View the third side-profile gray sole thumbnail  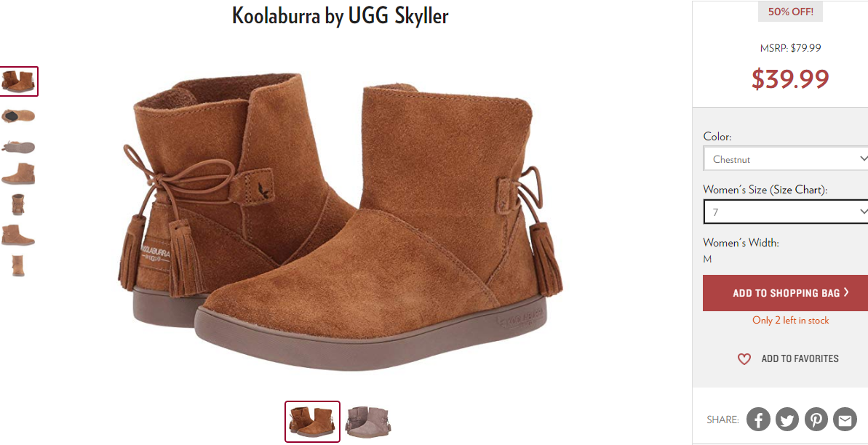(18, 147)
